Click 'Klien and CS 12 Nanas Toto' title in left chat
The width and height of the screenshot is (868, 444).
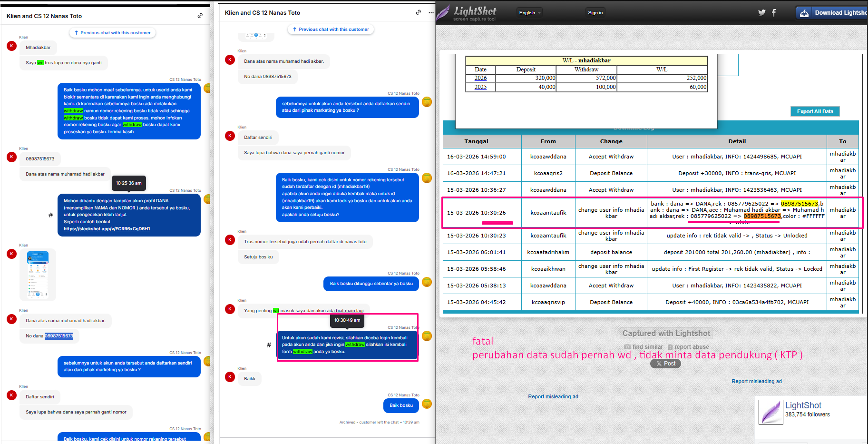click(44, 16)
